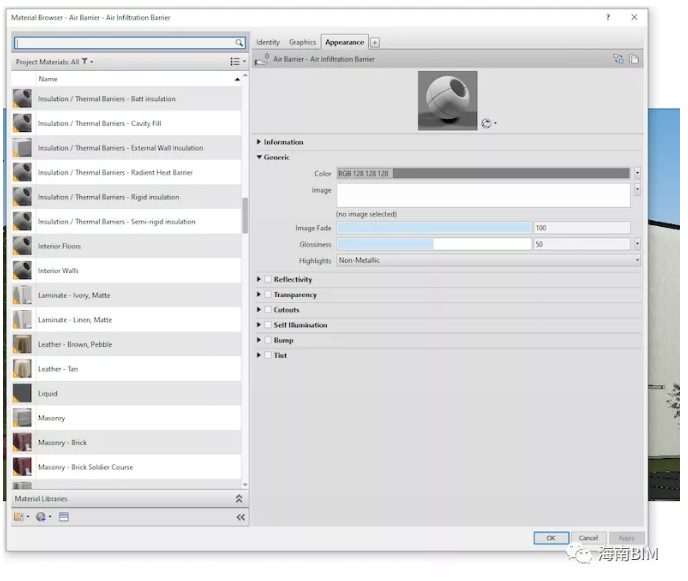Viewport: 688px width, 581px height.
Task: Select the Liquid material swatch icon
Action: click(x=22, y=394)
